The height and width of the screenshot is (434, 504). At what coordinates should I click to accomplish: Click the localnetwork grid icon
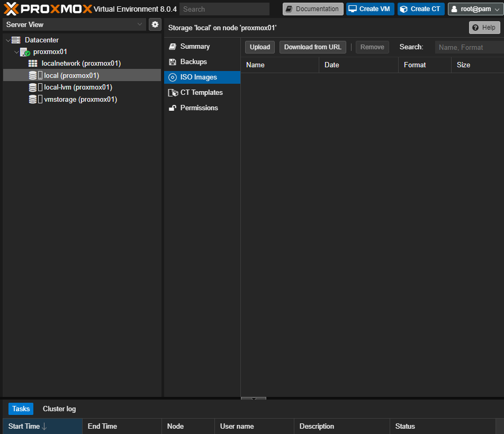(33, 64)
